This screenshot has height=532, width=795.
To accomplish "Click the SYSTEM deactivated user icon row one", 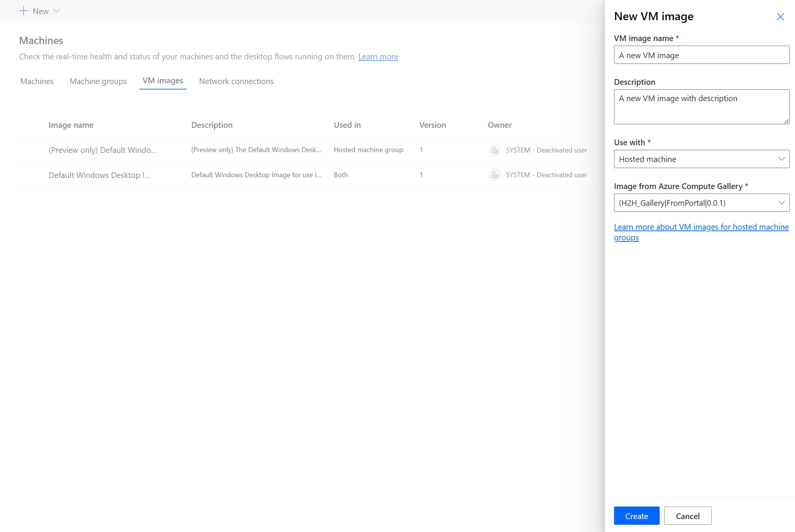I will (494, 149).
